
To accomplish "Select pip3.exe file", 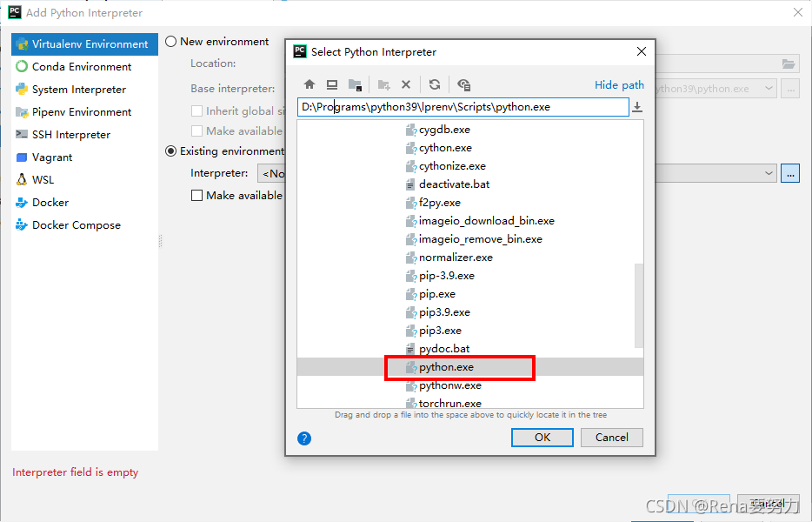I will 440,331.
